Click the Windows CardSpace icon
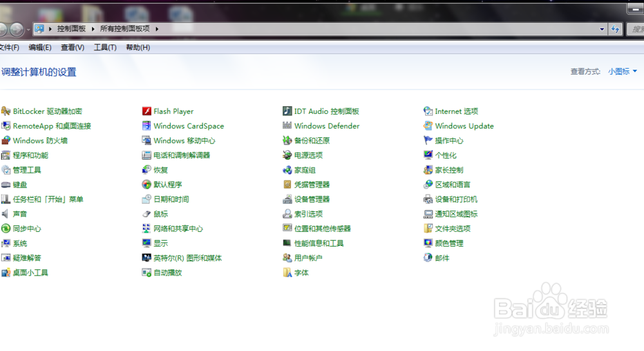644x351 pixels. click(x=147, y=126)
